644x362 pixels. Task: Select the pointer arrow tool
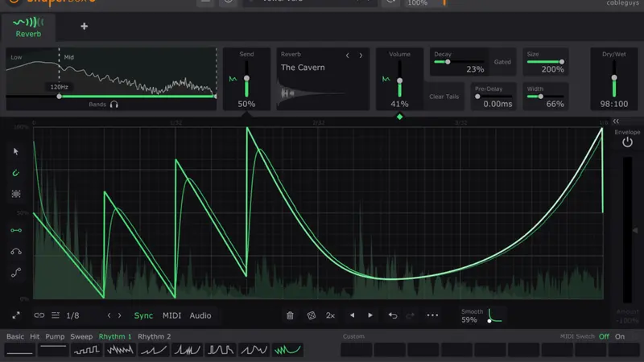(16, 151)
